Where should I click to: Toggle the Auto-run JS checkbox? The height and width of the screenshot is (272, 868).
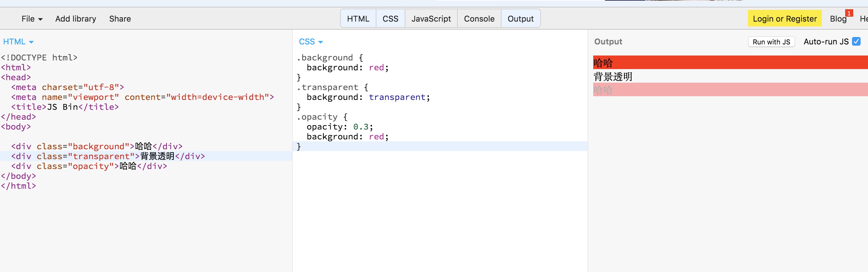click(x=856, y=41)
